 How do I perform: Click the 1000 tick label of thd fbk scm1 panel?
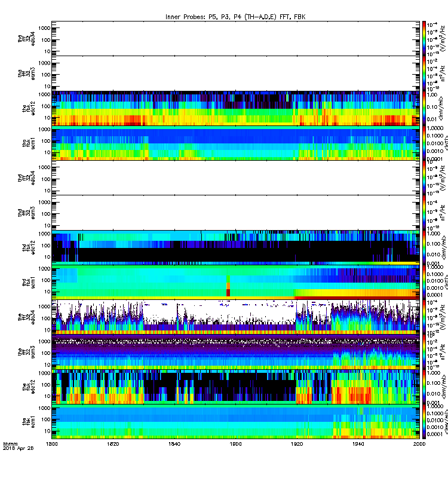tap(44, 268)
